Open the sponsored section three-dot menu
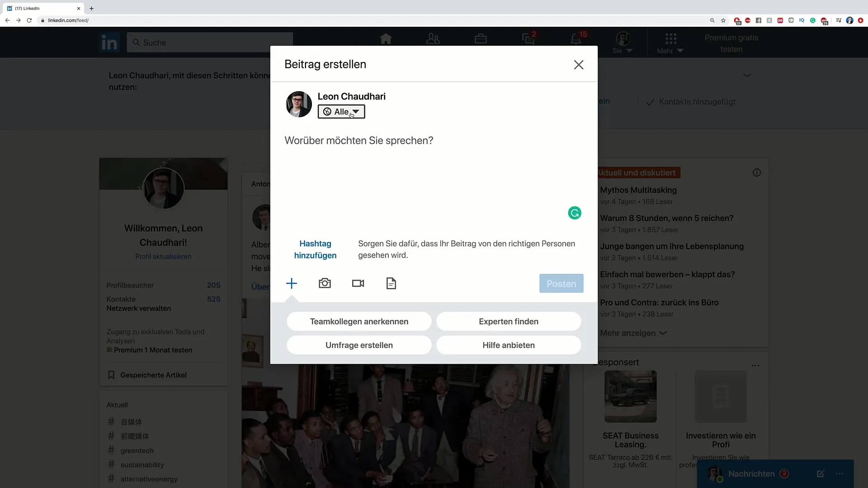Image resolution: width=868 pixels, height=488 pixels. [x=755, y=366]
